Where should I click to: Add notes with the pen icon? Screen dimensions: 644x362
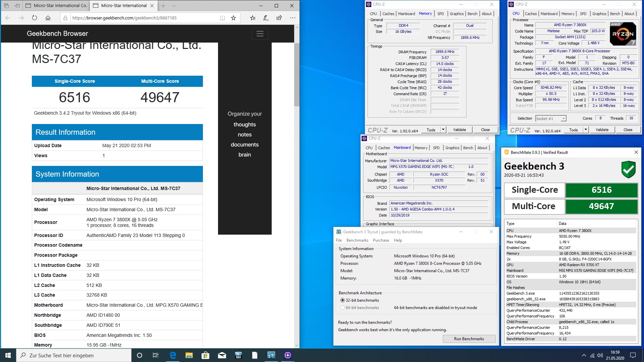266,18
